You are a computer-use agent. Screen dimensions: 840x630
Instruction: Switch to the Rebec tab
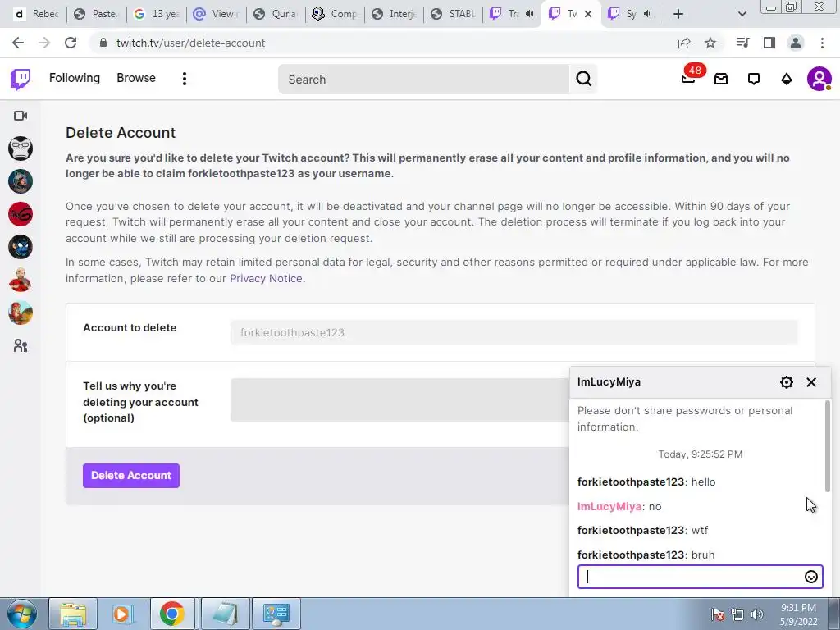pos(36,14)
